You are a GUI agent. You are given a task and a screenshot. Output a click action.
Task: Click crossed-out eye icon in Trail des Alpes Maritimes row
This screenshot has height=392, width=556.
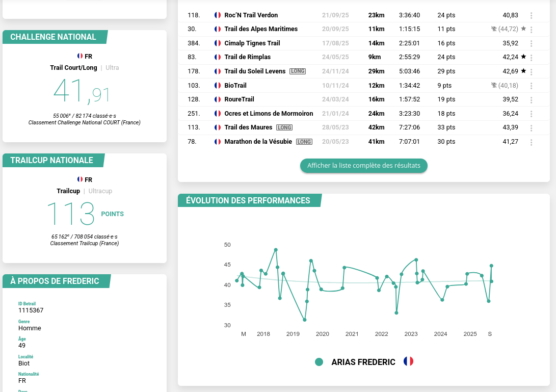[493, 29]
